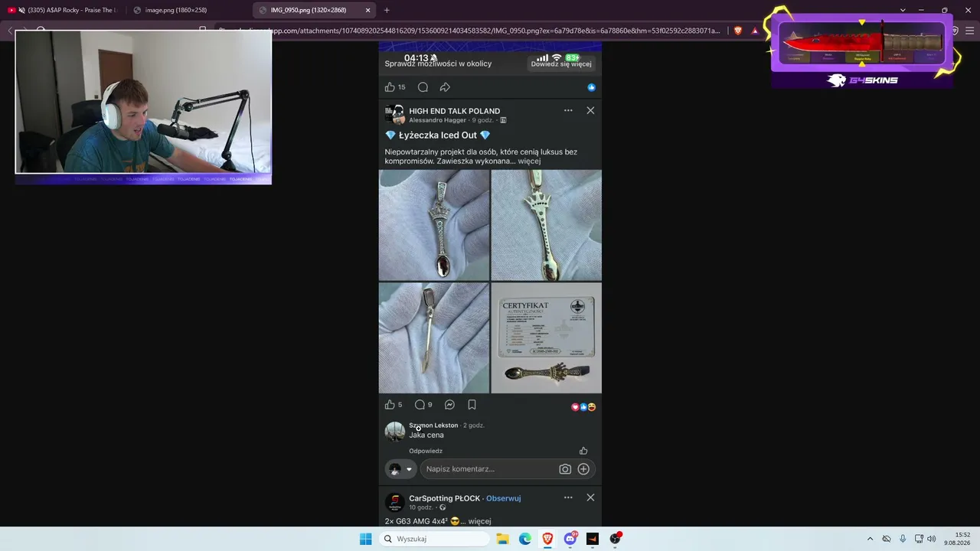Click the 'Dowiedz się więcej' ad button
The image size is (980, 551).
[x=561, y=64]
